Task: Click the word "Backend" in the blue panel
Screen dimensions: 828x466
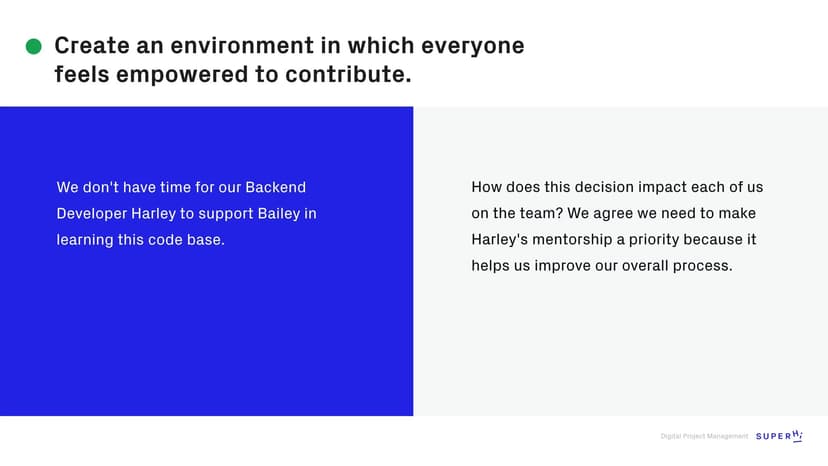Action: (275, 187)
